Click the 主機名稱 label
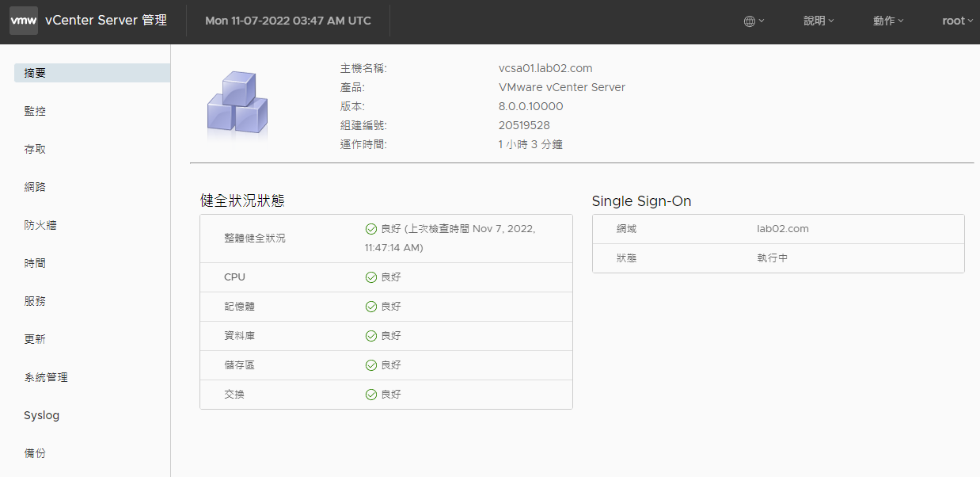The image size is (980, 477). pyautogui.click(x=363, y=68)
